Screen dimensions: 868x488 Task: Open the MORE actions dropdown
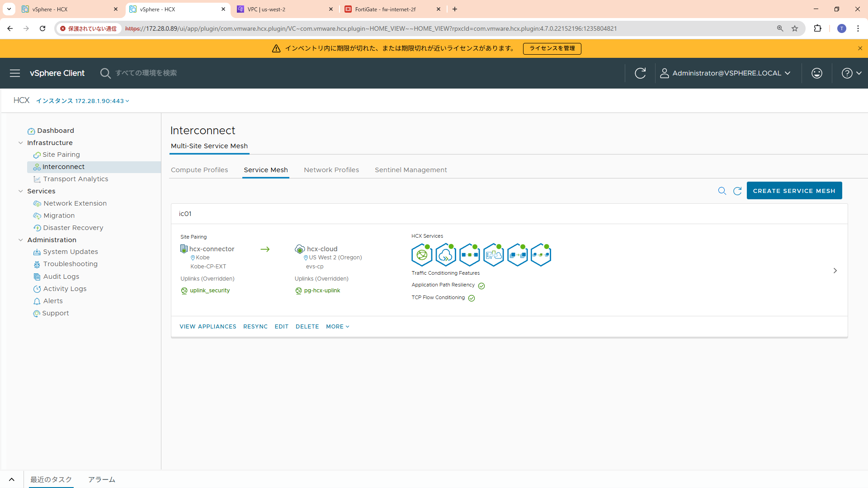pos(337,327)
